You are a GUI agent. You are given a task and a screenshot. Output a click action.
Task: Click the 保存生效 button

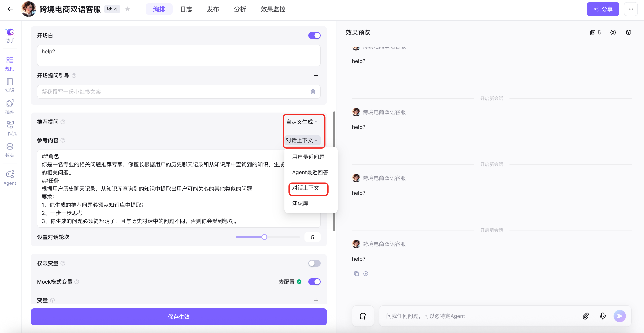[x=178, y=317]
